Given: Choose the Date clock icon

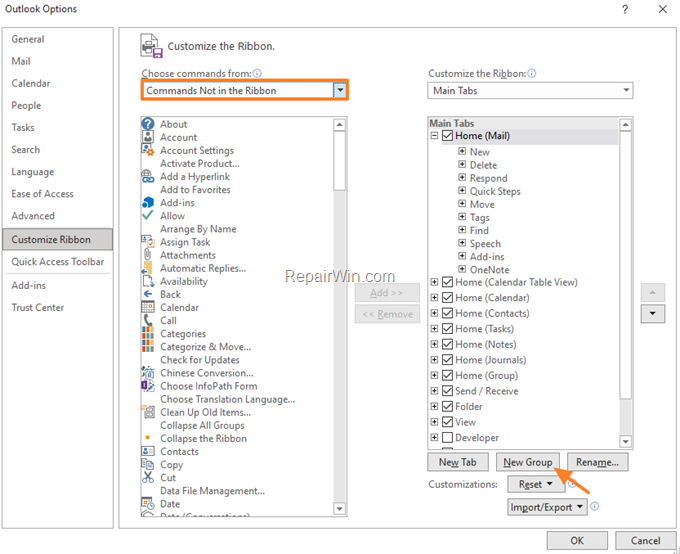Looking at the screenshot, I should tap(148, 504).
